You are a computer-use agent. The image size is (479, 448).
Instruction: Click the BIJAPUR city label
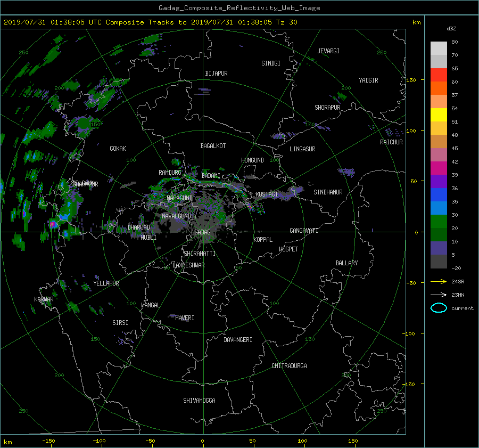pos(216,74)
